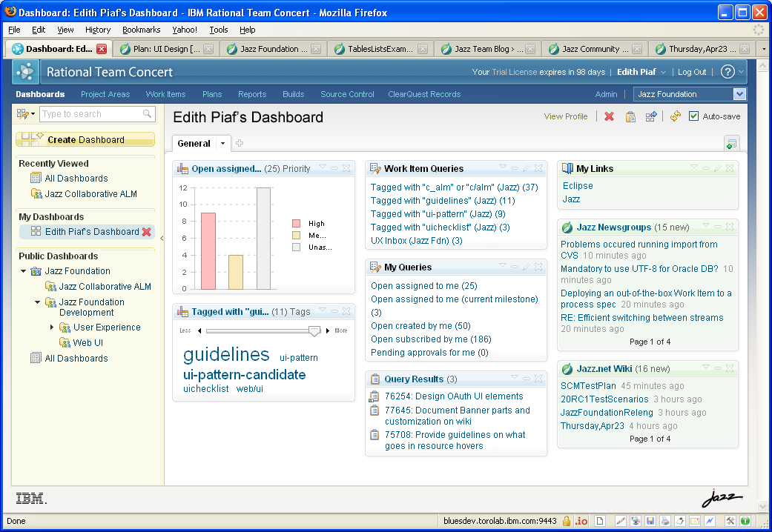Select the guidelines tag in cloud
Viewport: 772px width, 532px height.
(x=226, y=354)
